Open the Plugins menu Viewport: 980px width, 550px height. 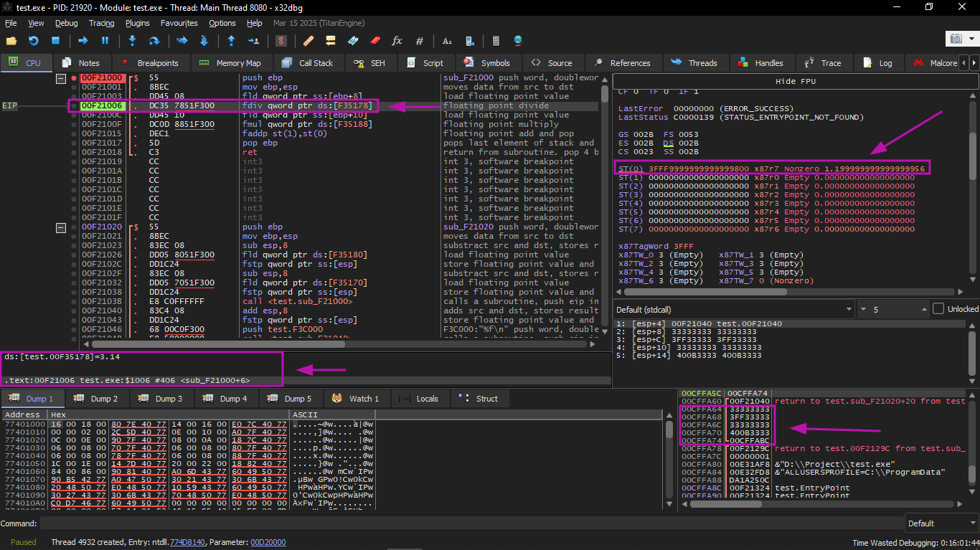pyautogui.click(x=139, y=23)
